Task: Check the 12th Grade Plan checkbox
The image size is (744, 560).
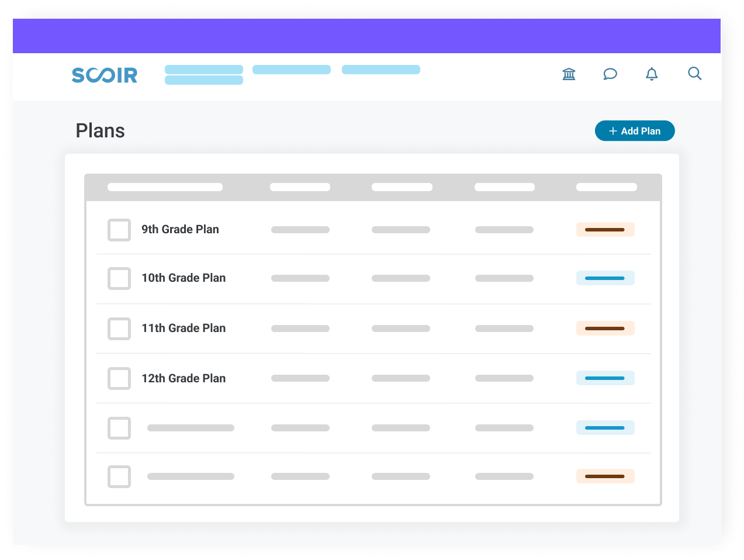Action: tap(119, 378)
